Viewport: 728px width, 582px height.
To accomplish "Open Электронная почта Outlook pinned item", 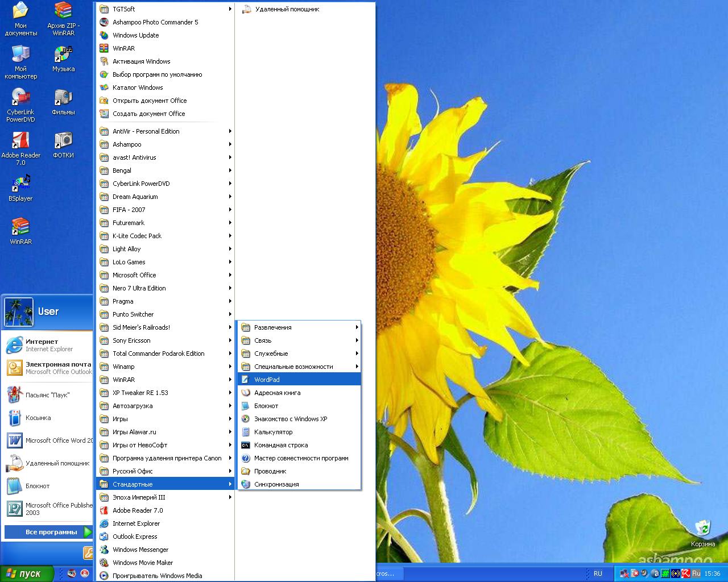I will (48, 368).
